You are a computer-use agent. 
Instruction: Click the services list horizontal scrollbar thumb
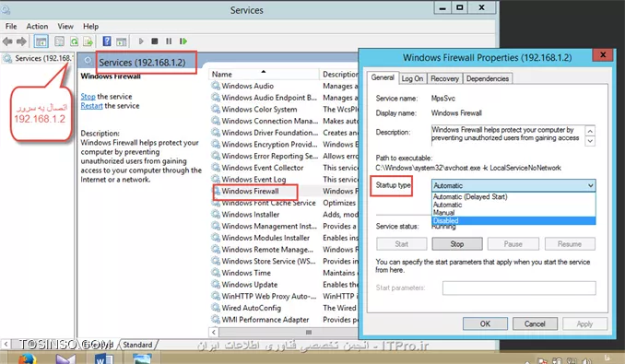click(309, 332)
